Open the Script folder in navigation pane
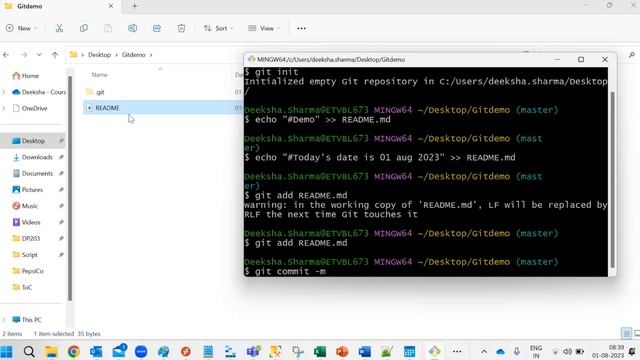Viewport: 640px width, 360px height. click(25, 255)
